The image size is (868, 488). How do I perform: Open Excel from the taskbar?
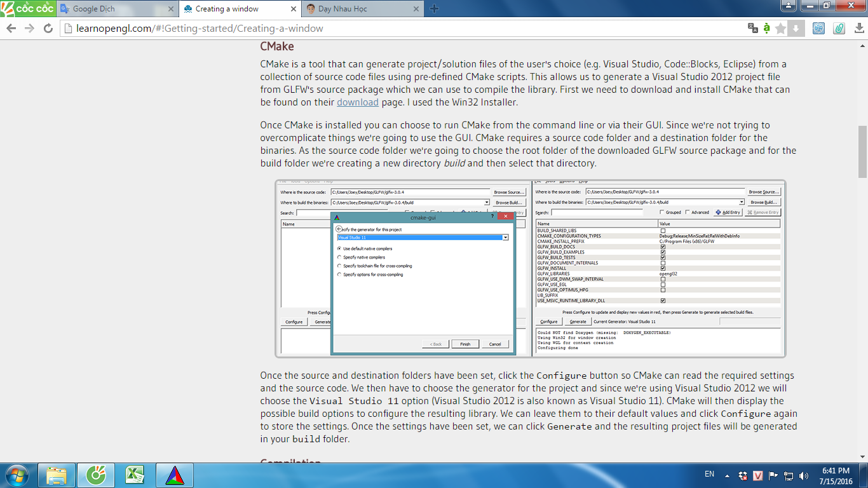(x=135, y=475)
